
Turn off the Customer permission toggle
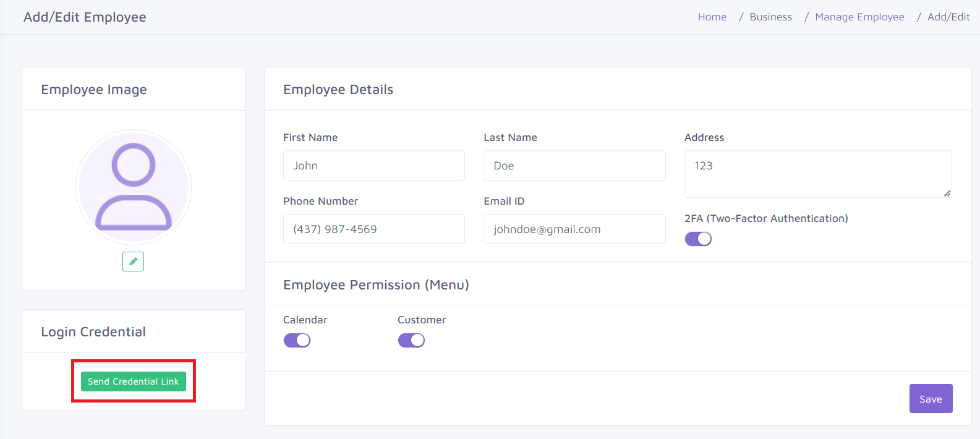click(x=411, y=340)
